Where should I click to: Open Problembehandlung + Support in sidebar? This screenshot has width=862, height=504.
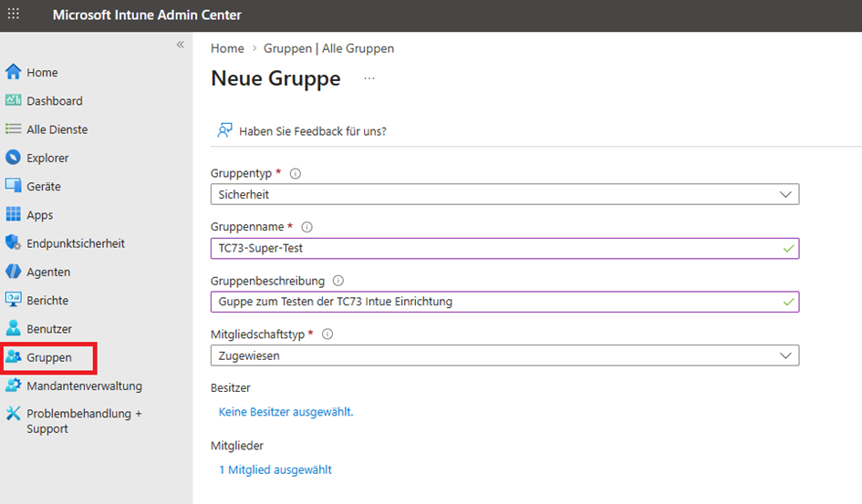point(84,421)
